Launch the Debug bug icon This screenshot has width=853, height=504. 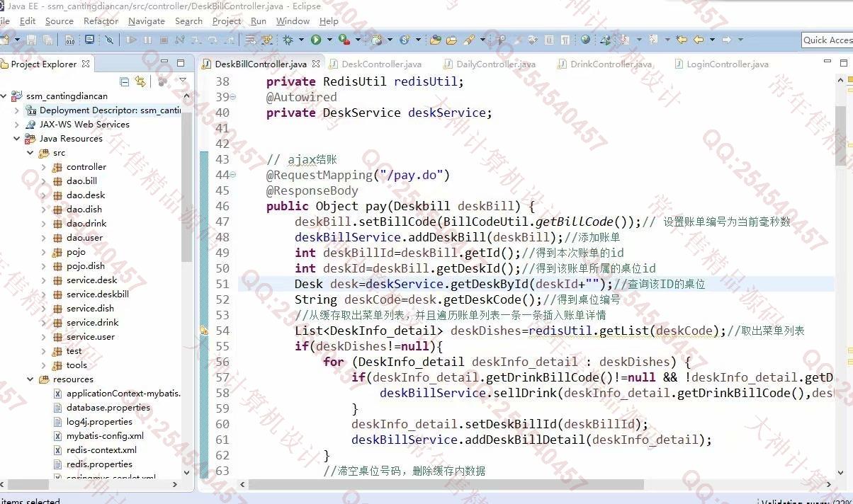click(288, 40)
